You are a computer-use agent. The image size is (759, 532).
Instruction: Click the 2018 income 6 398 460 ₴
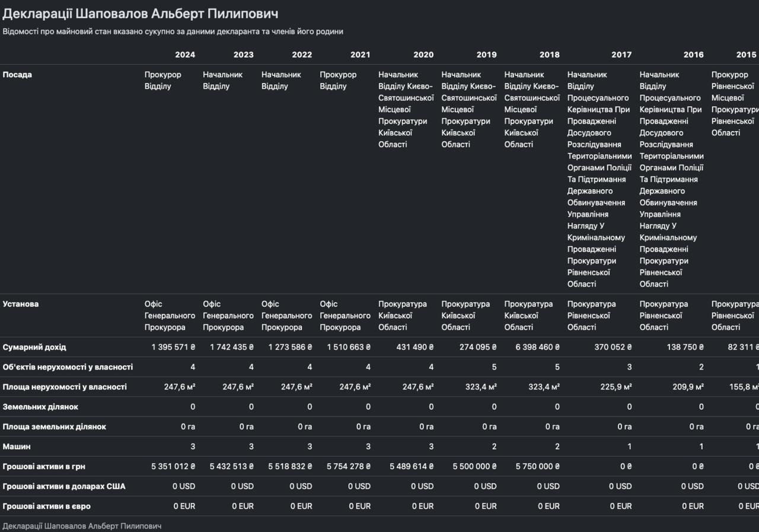537,347
